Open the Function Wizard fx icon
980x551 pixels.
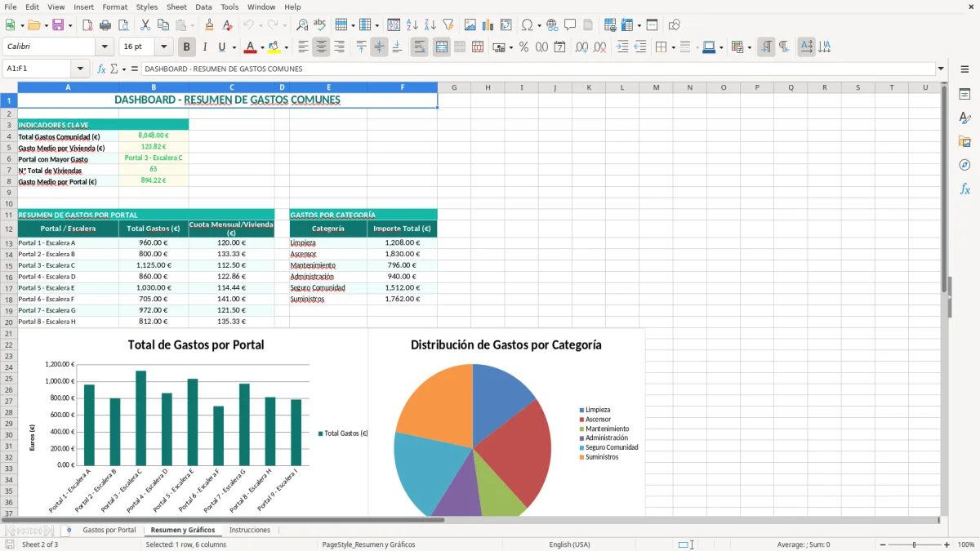[x=101, y=69]
